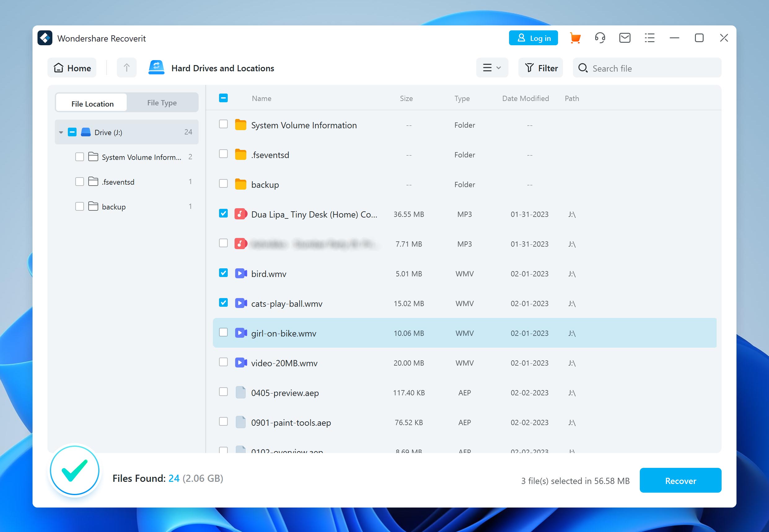Uncheck the Dua Lipa MP3 checkbox
The image size is (769, 532).
223,213
